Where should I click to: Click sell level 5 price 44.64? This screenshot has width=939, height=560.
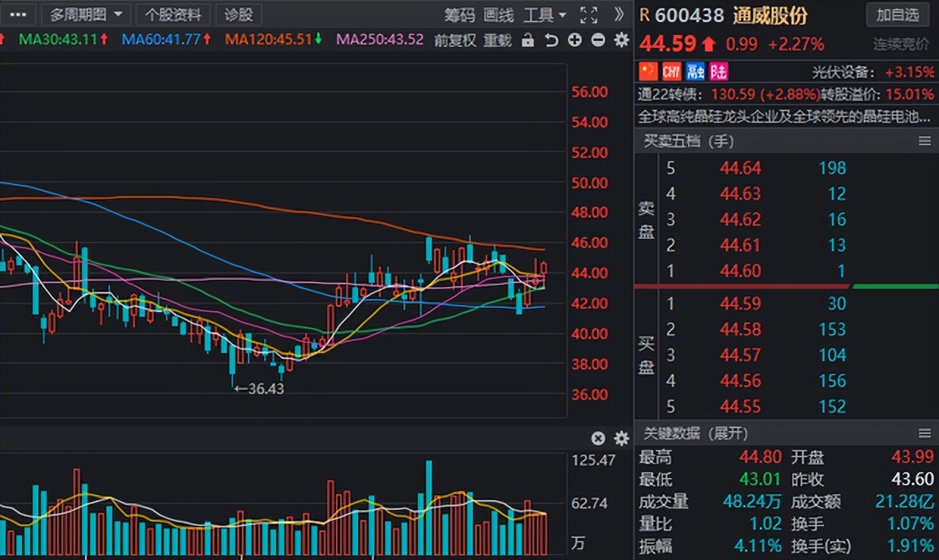point(740,168)
